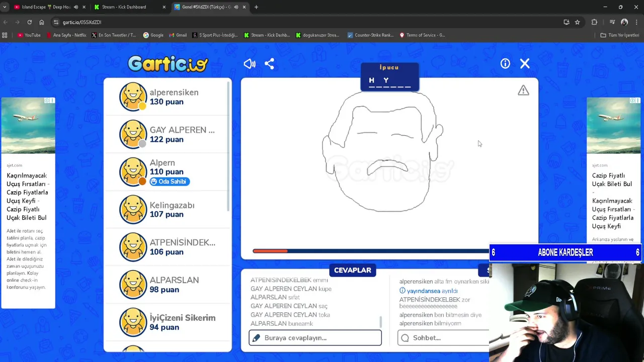The height and width of the screenshot is (362, 644).
Task: Open the Chrome profile avatar
Action: click(624, 22)
